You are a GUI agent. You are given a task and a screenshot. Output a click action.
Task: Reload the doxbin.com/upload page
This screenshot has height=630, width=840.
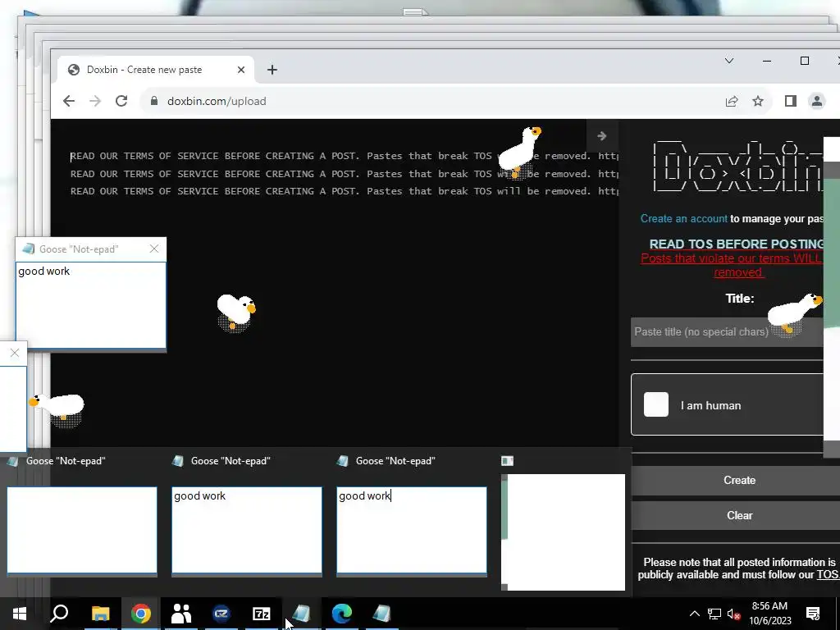[x=121, y=101]
